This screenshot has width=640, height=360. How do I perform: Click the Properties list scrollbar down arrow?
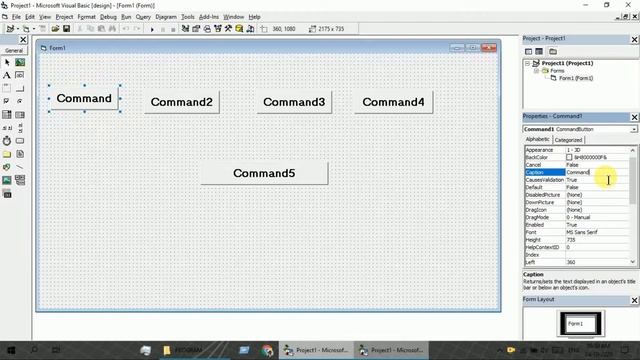tap(633, 262)
